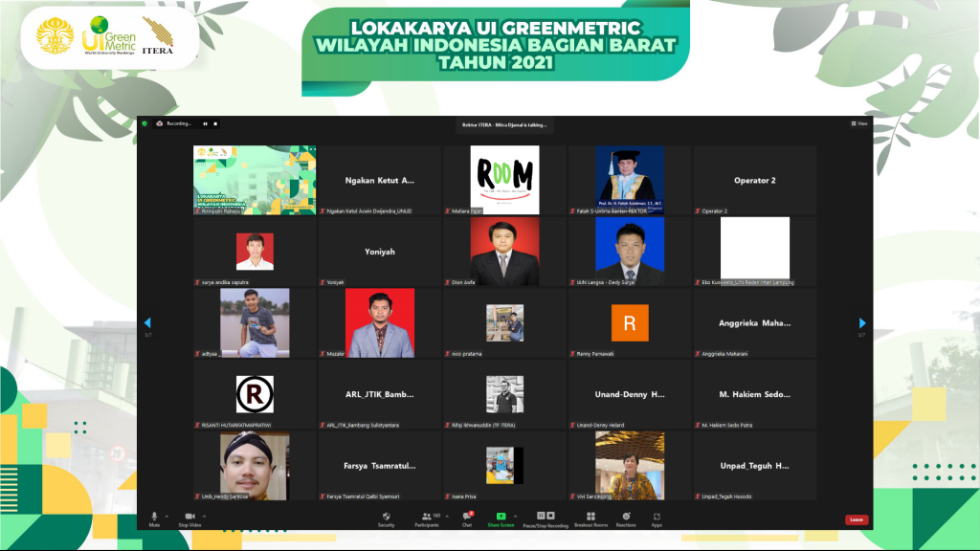Image resolution: width=980 pixels, height=551 pixels.
Task: Select the Farsya Tsamratul... participant tile
Action: pyautogui.click(x=379, y=466)
